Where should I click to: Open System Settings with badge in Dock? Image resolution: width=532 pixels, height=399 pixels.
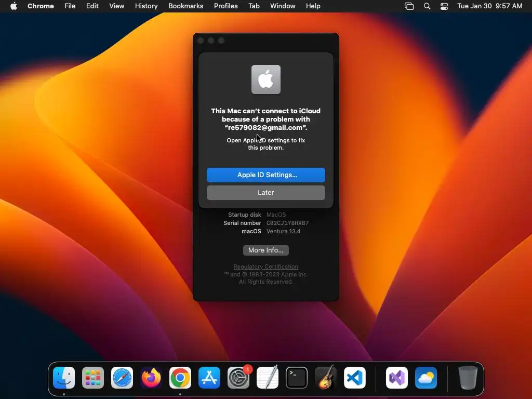[x=238, y=378]
